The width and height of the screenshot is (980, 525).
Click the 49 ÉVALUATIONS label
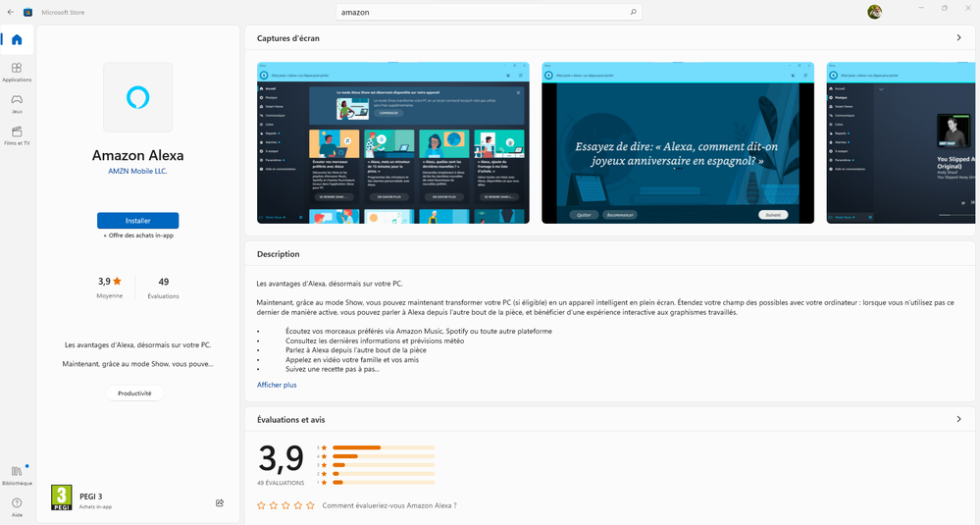click(x=281, y=483)
